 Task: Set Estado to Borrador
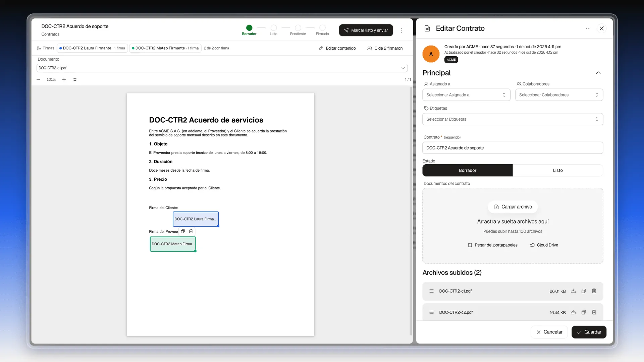pos(467,170)
